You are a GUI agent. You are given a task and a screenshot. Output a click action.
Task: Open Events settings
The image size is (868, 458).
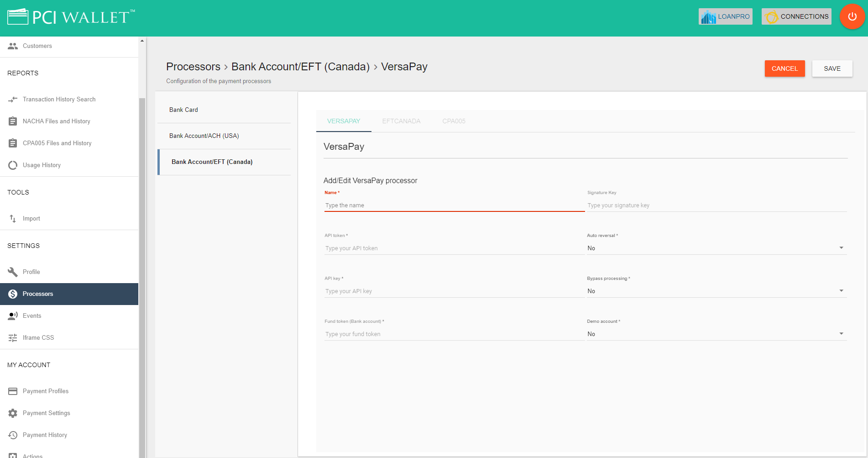coord(69,316)
